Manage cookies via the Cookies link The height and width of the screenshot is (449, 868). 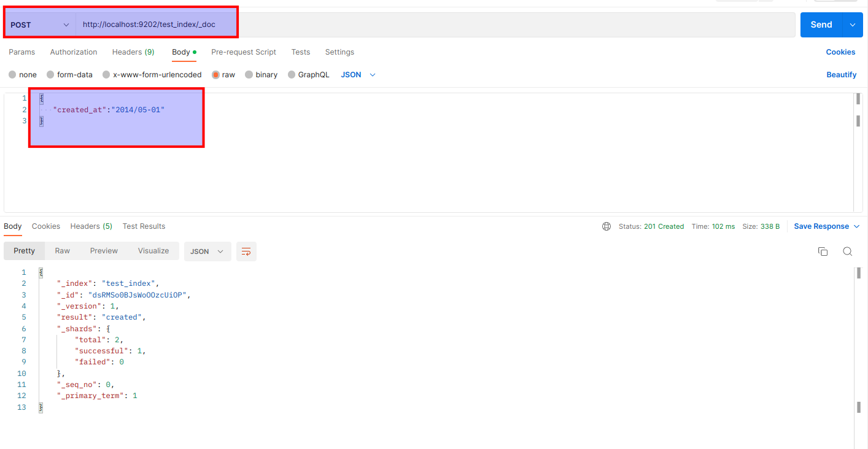840,52
